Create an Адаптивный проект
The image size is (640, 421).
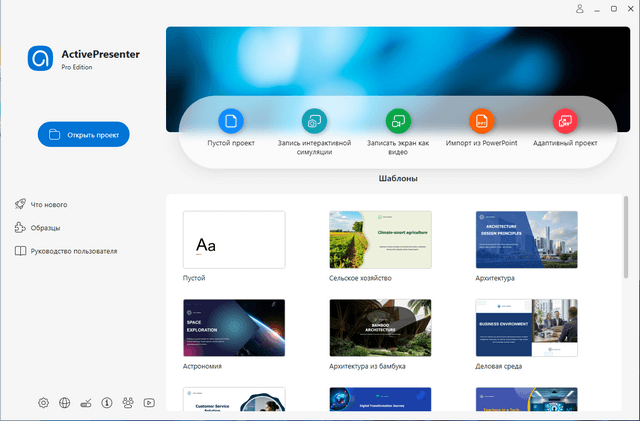click(x=565, y=121)
